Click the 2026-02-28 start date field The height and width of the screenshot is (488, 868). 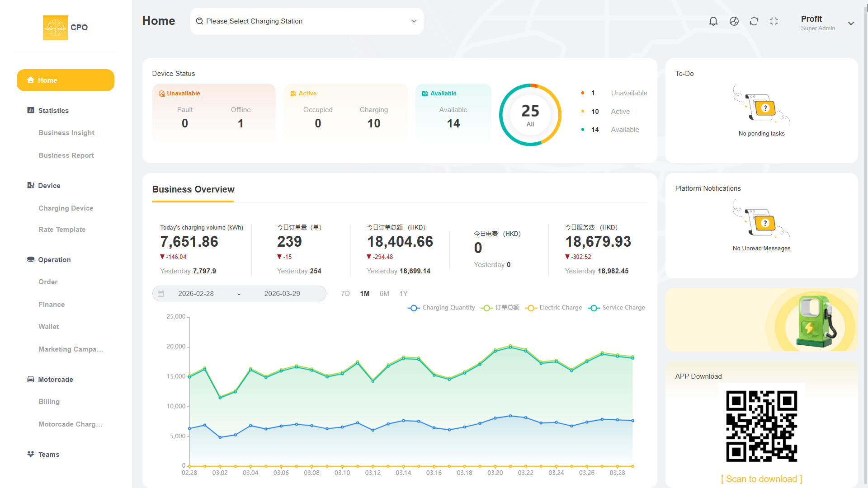tap(196, 294)
